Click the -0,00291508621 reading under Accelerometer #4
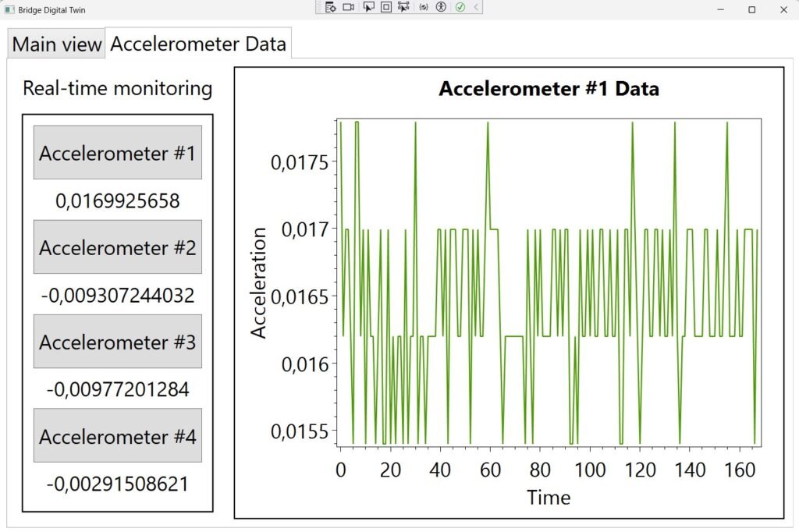 coord(118,484)
